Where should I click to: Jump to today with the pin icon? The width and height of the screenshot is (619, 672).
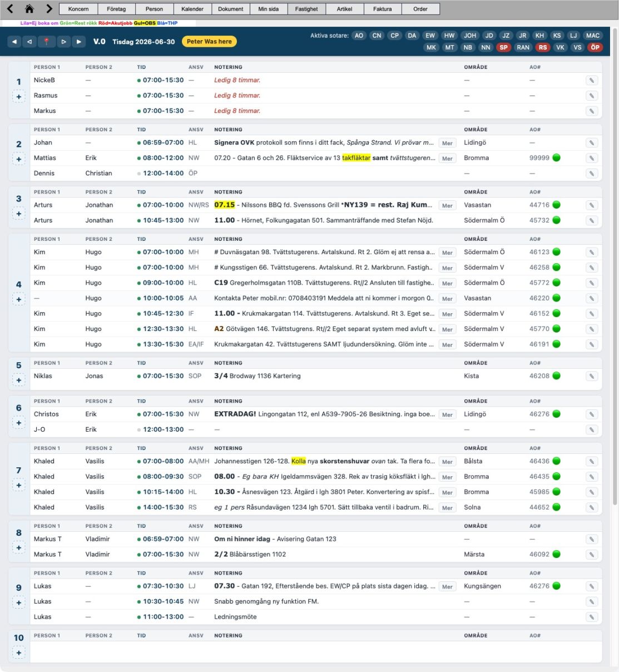point(47,42)
